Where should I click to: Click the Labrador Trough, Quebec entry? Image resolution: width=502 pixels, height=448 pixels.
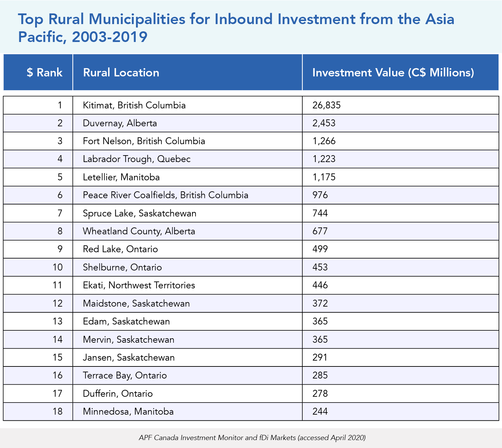coord(137,159)
